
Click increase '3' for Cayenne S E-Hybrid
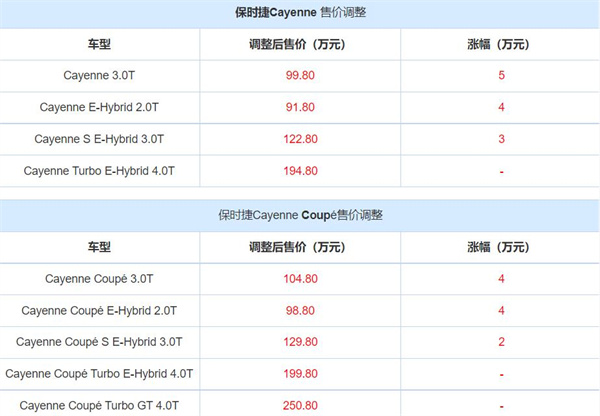tap(501, 139)
